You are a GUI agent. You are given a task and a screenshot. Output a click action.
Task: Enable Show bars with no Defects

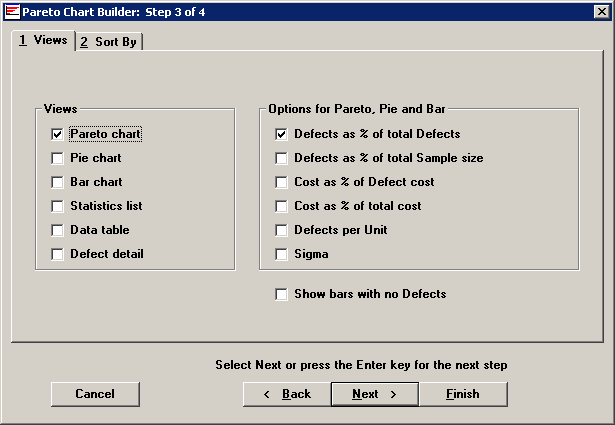coord(282,294)
